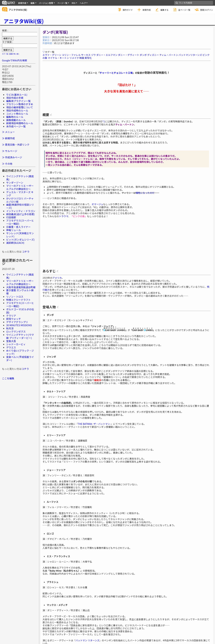Viewport: 215px width, 644px height.
Task: Click ここを編集 sidebar link
Action: [x=8, y=379]
